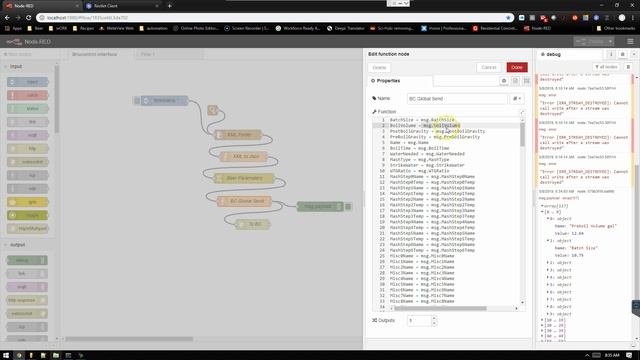Image resolution: width=640 pixels, height=360 pixels.
Task: Switch to the Brewsmith Interface flow tab
Action: pyautogui.click(x=95, y=54)
